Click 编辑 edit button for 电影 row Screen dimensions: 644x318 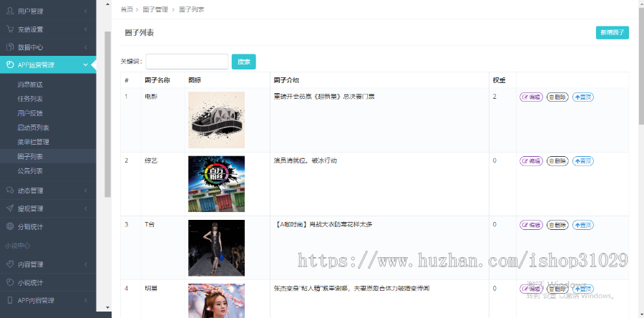532,97
